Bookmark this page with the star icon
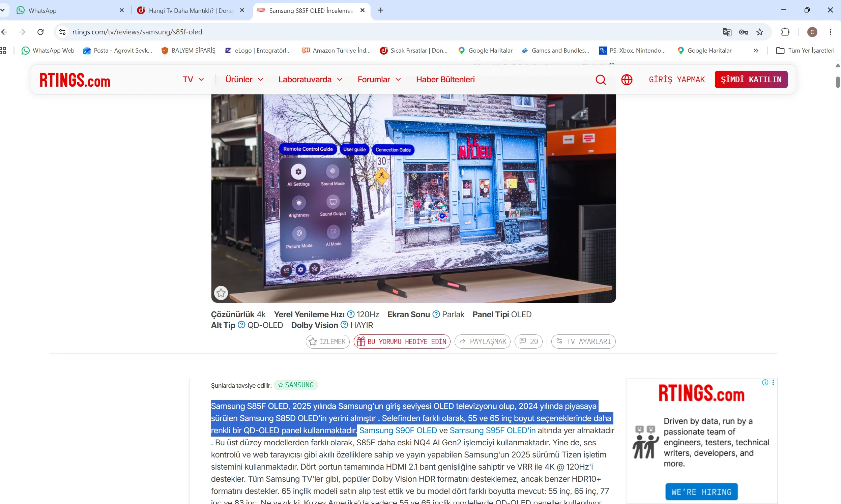Screen dimensions: 841x504 [760, 32]
